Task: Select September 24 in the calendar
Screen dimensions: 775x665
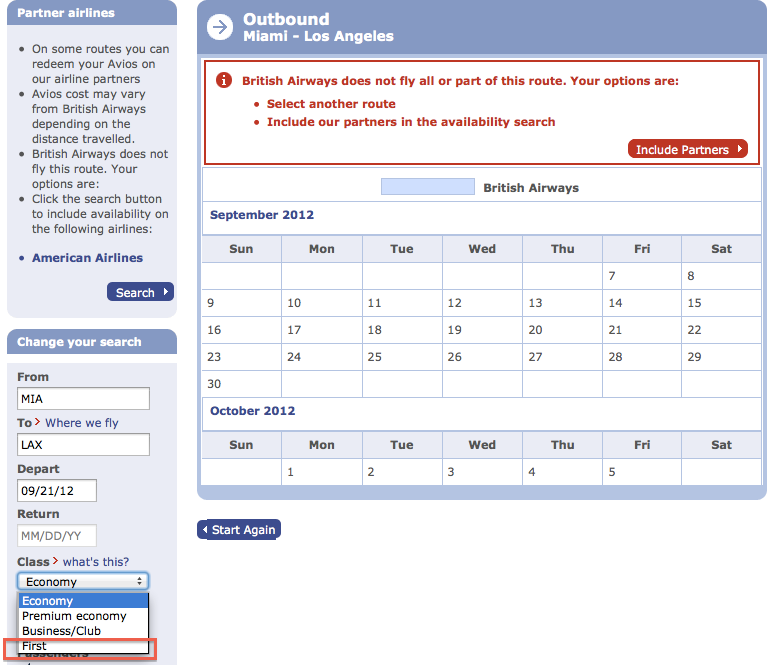Action: pos(322,357)
